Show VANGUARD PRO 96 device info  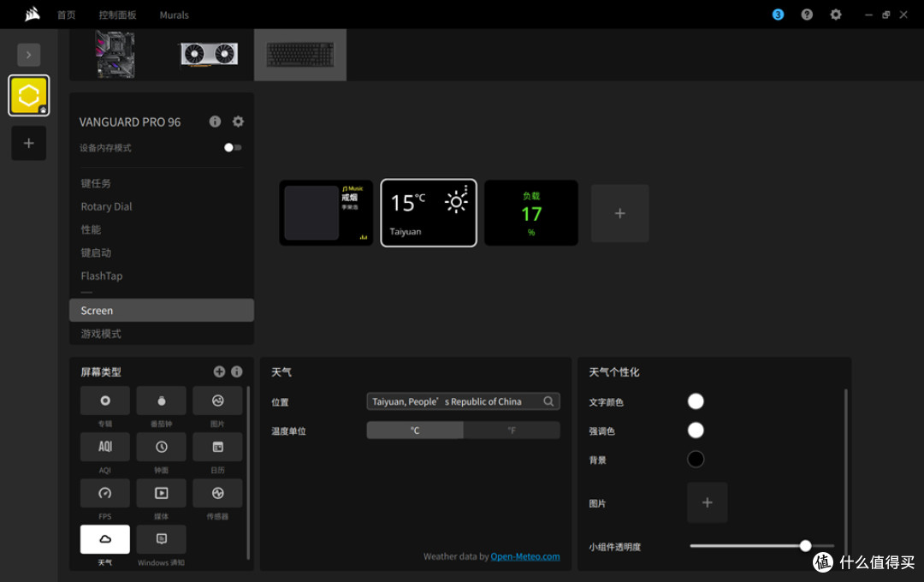click(x=215, y=122)
